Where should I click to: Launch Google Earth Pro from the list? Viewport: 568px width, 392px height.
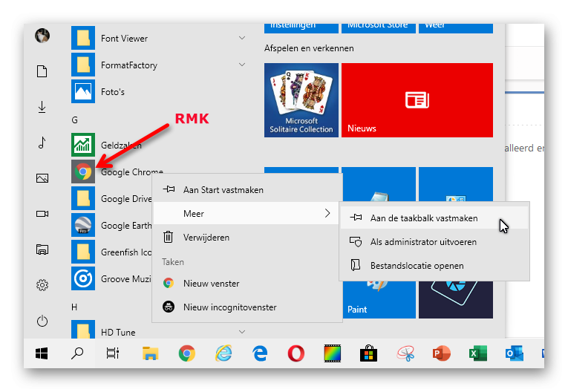coord(111,226)
